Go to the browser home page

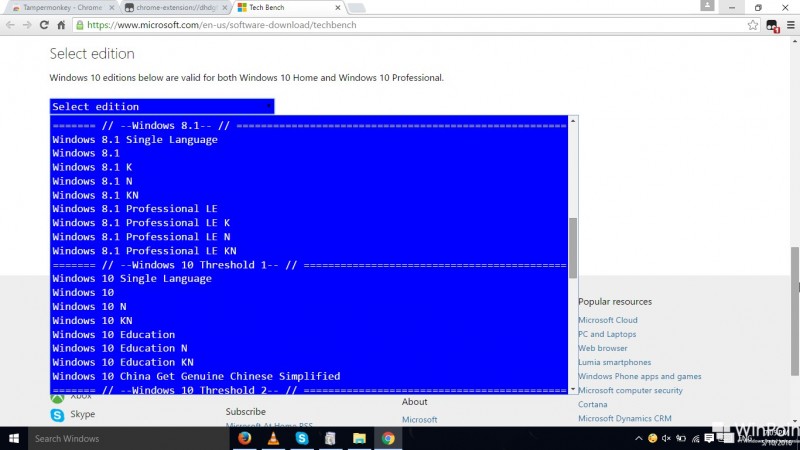(x=61, y=25)
